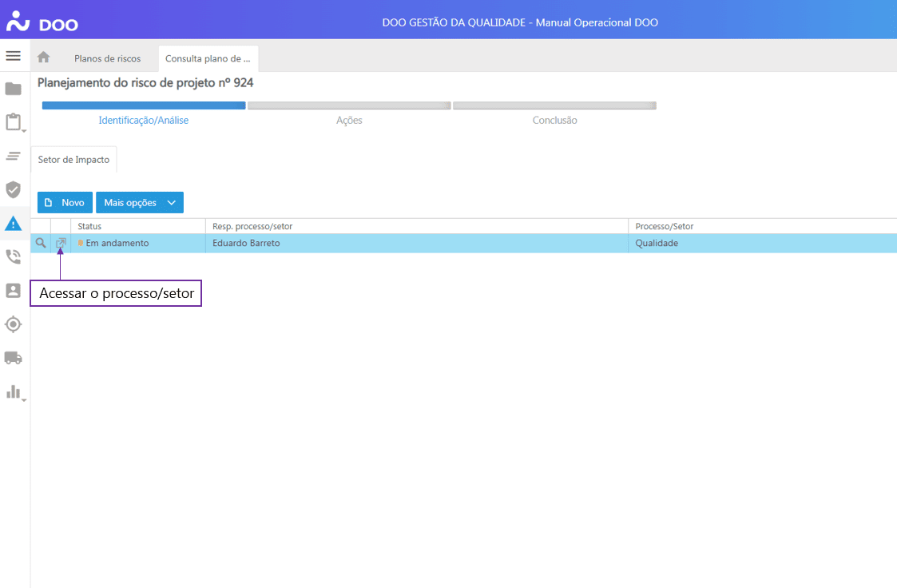Click the folder icon in sidebar
The height and width of the screenshot is (588, 897).
[x=14, y=89]
